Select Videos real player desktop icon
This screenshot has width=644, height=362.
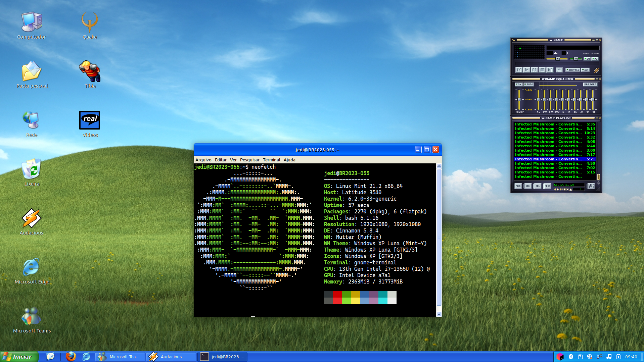[90, 124]
